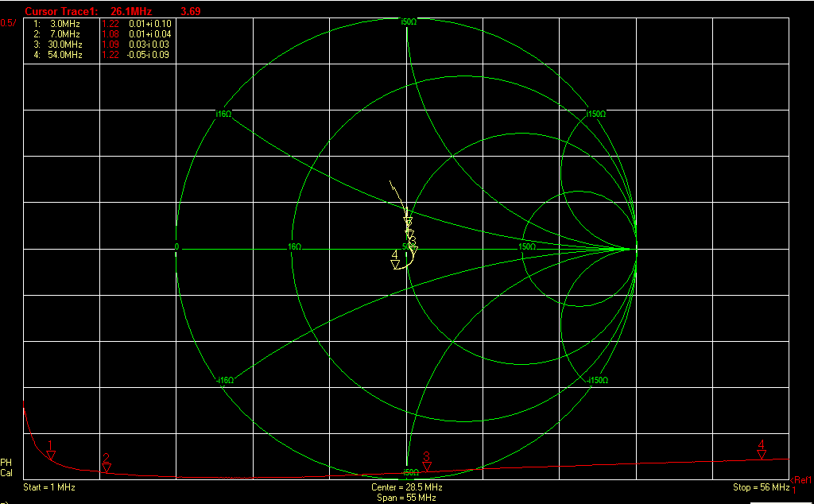Click the Span = 55 MHz label
Screen dimensions: 814x504
pyautogui.click(x=406, y=498)
